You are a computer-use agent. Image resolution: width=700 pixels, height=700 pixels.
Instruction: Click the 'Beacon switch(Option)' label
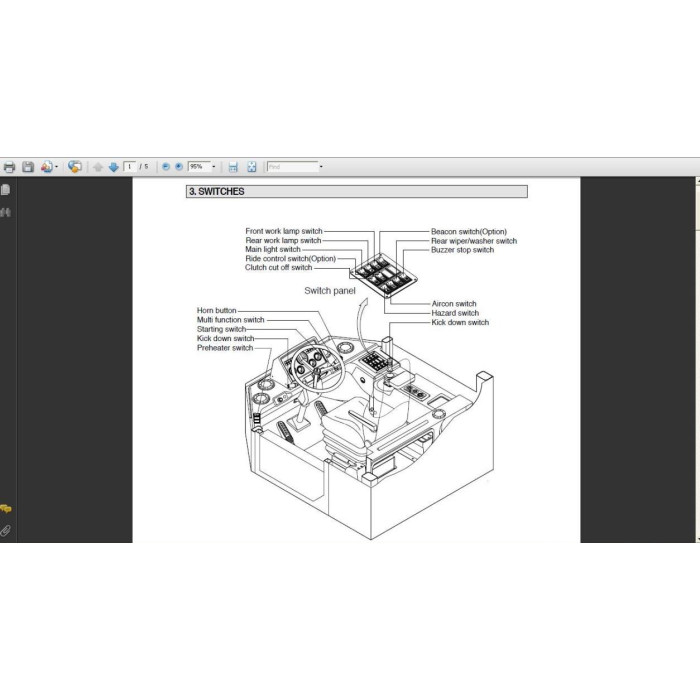pyautogui.click(x=469, y=231)
